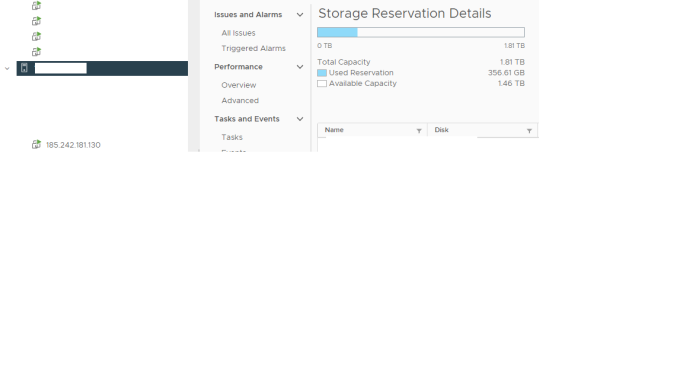Image resolution: width=683 pixels, height=384 pixels.
Task: Click the host icon in the selected row
Action: tap(24, 68)
